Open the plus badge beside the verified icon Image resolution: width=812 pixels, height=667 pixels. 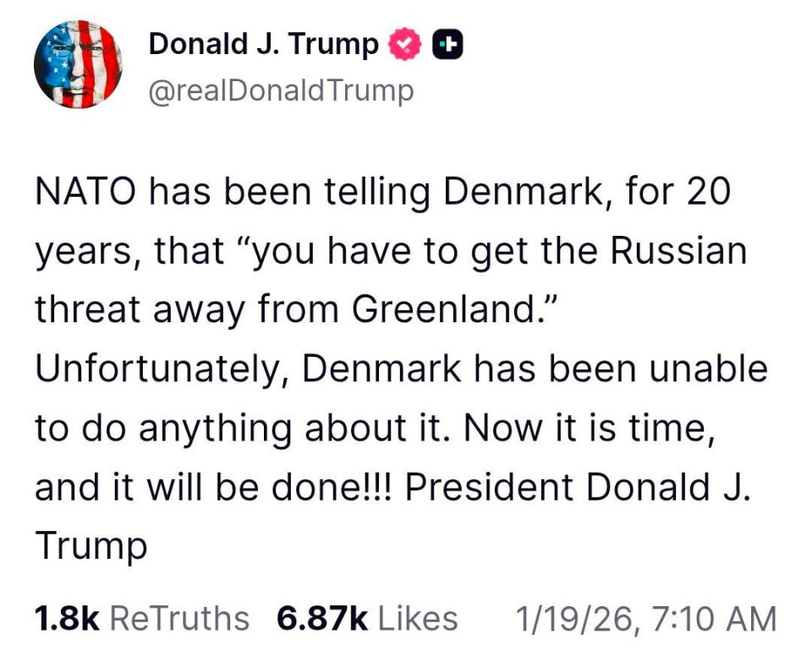click(447, 43)
